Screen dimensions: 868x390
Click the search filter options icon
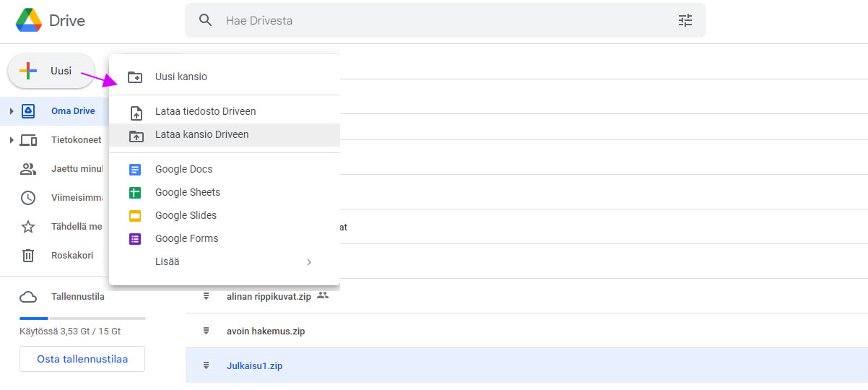(x=685, y=20)
